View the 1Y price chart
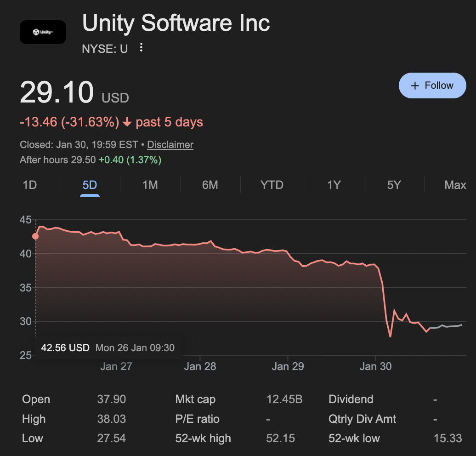This screenshot has height=456, width=476. (x=334, y=185)
